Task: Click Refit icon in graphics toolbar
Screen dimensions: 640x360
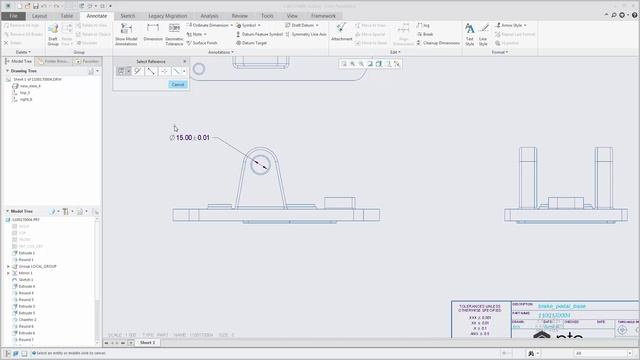Action: (x=344, y=64)
